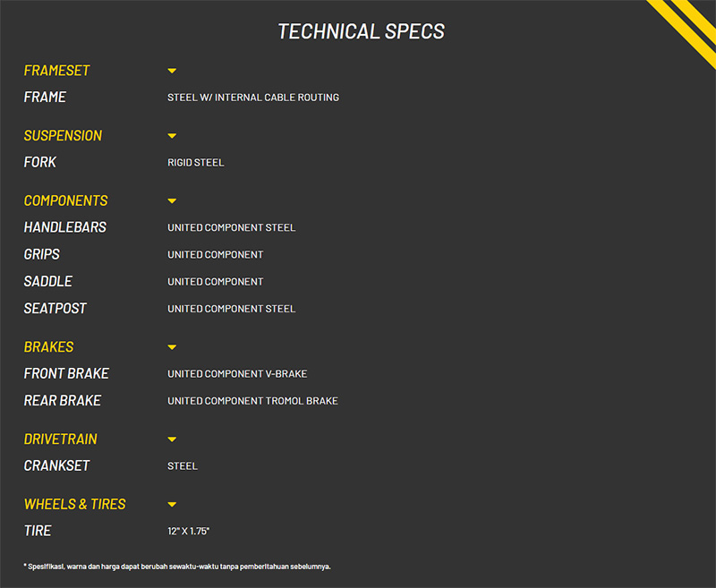The height and width of the screenshot is (588, 716).
Task: Click the SUSPENSION heading
Action: (63, 136)
